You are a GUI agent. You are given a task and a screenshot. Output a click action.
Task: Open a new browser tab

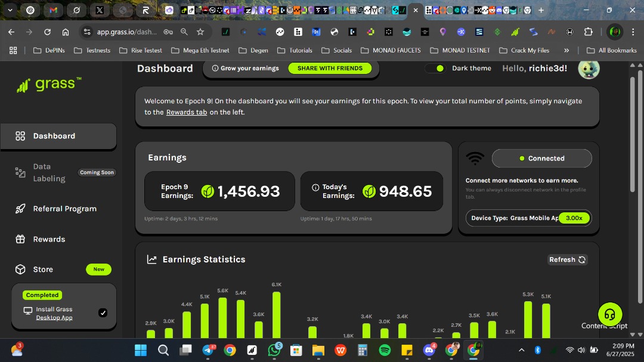[541, 10]
